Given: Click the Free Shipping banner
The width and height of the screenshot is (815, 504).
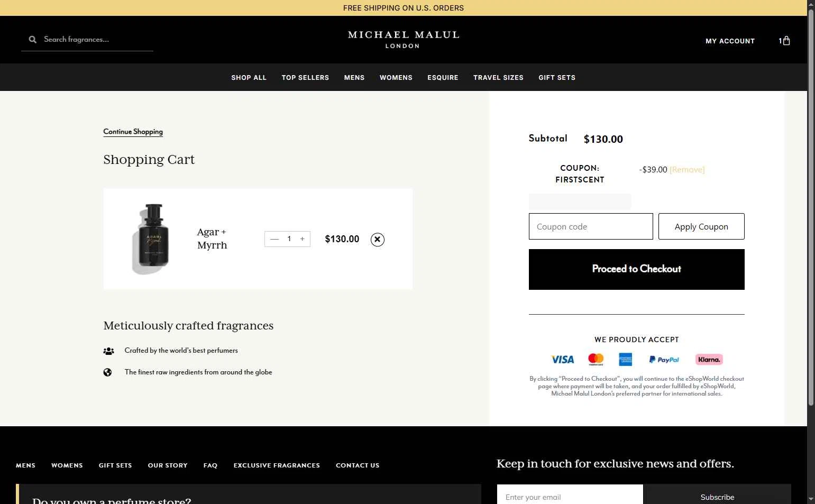Looking at the screenshot, I should click(x=404, y=8).
